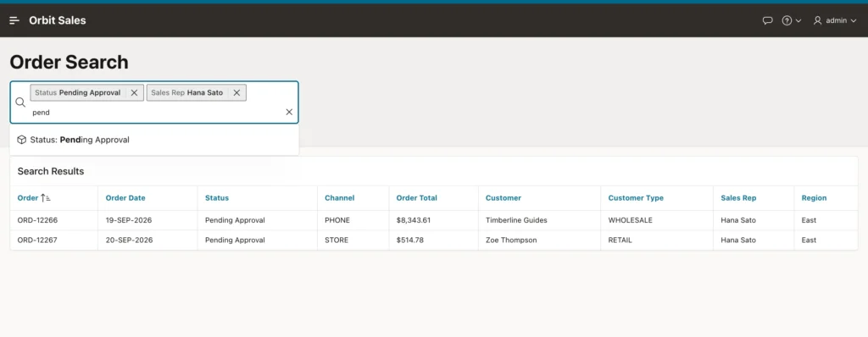Sort by the Customer Type column
868x337 pixels.
click(x=636, y=197)
